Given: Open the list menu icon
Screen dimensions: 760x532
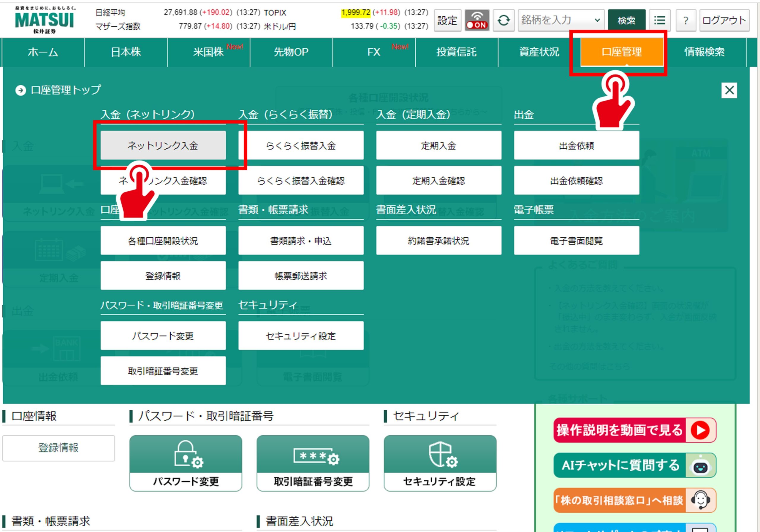Looking at the screenshot, I should tap(659, 20).
